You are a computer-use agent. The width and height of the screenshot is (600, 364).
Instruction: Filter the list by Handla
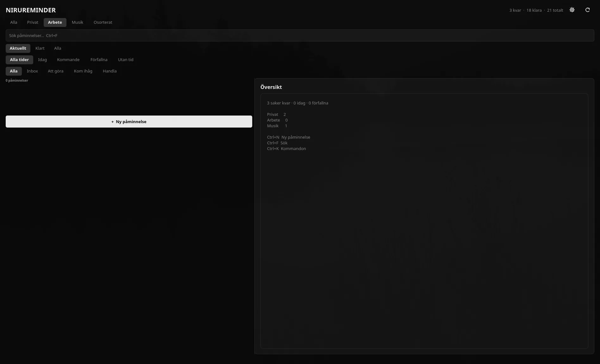(110, 71)
